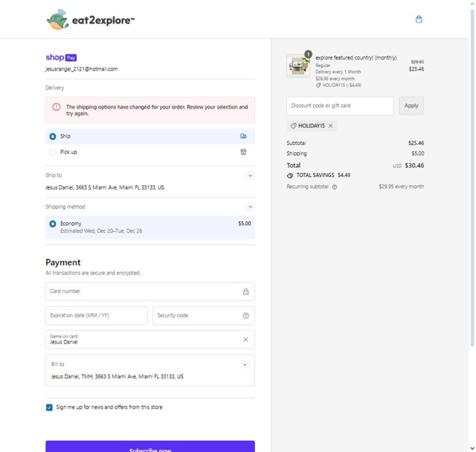Click the Apply discount button

click(x=411, y=106)
